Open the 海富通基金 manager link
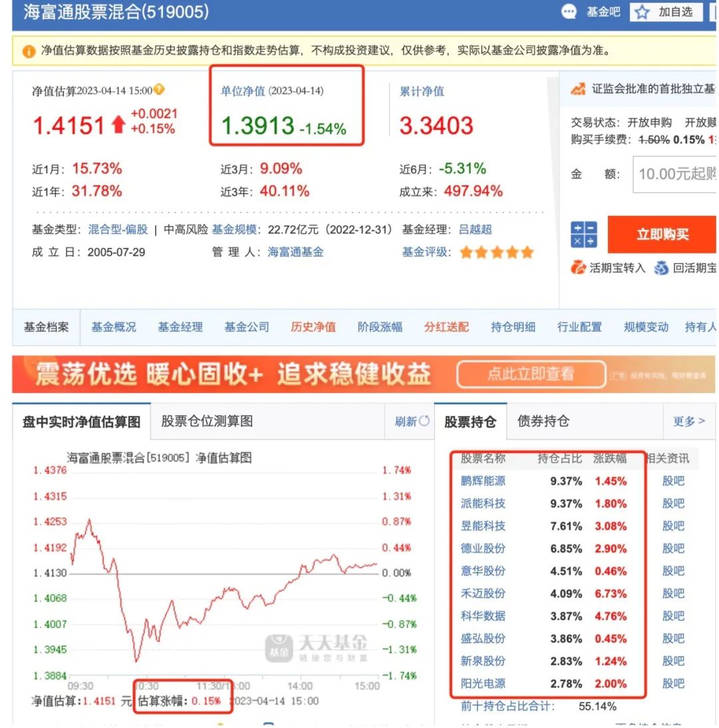This screenshot has height=728, width=719. pos(296,252)
